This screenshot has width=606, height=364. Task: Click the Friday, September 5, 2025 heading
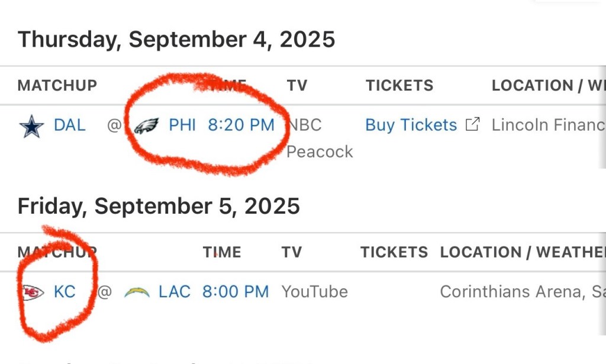tap(159, 206)
